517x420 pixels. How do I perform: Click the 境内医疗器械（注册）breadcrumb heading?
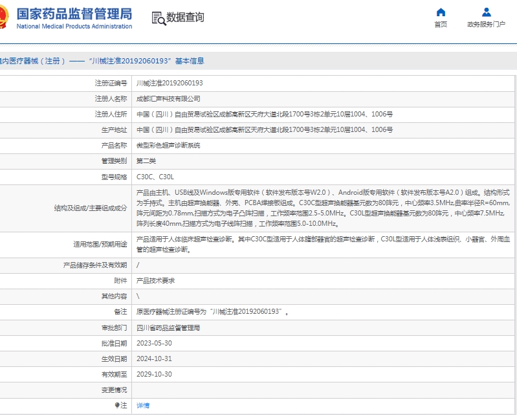pyautogui.click(x=32, y=61)
